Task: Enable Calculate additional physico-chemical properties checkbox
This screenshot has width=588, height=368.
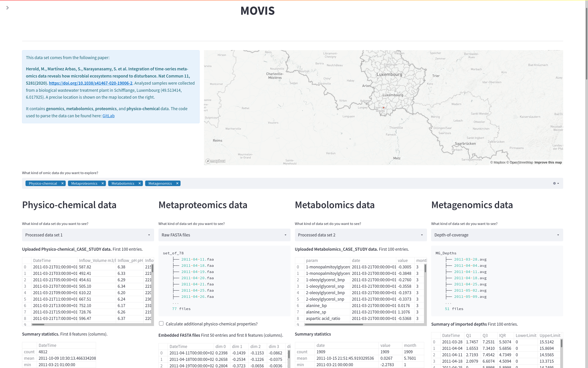Action: pos(161,323)
